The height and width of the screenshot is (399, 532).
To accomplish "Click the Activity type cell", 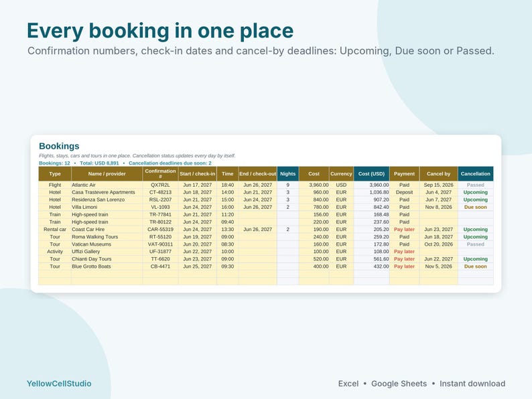I will [55, 252].
